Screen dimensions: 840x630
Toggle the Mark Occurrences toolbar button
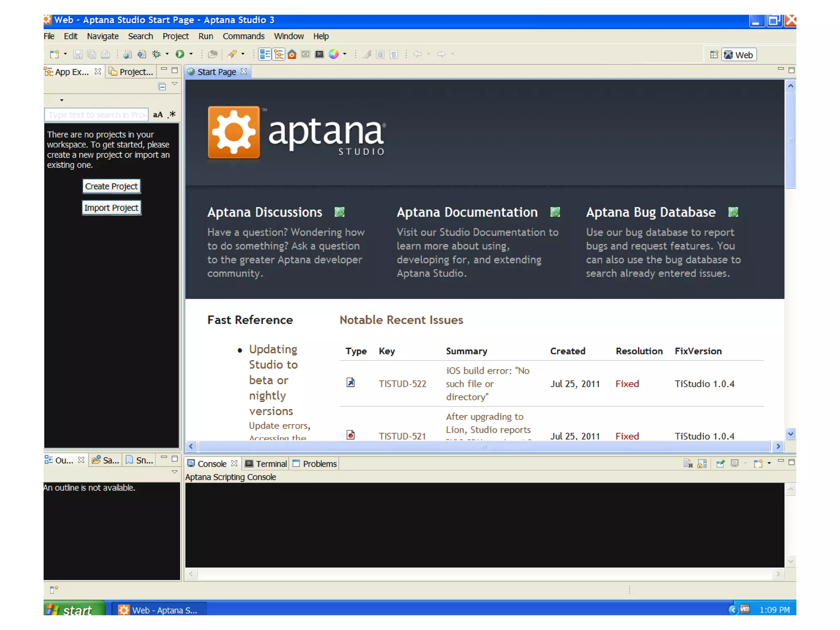click(x=367, y=54)
